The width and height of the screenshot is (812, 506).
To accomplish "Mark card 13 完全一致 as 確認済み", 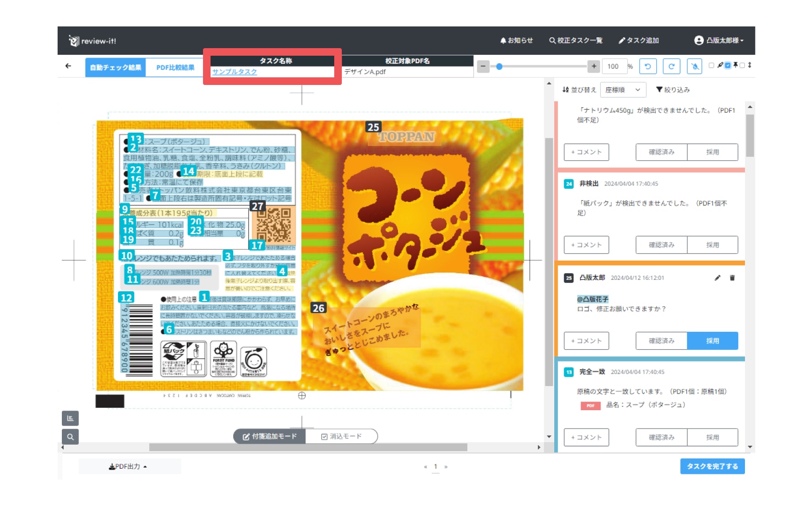I will (661, 438).
